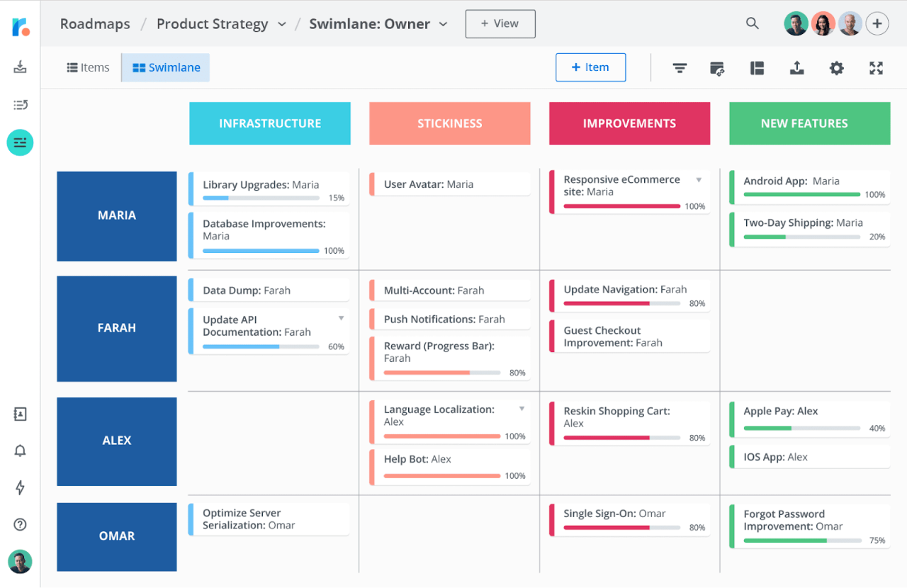Change the layout via the panel layout icon
Viewport: 907px width, 588px height.
tap(757, 68)
